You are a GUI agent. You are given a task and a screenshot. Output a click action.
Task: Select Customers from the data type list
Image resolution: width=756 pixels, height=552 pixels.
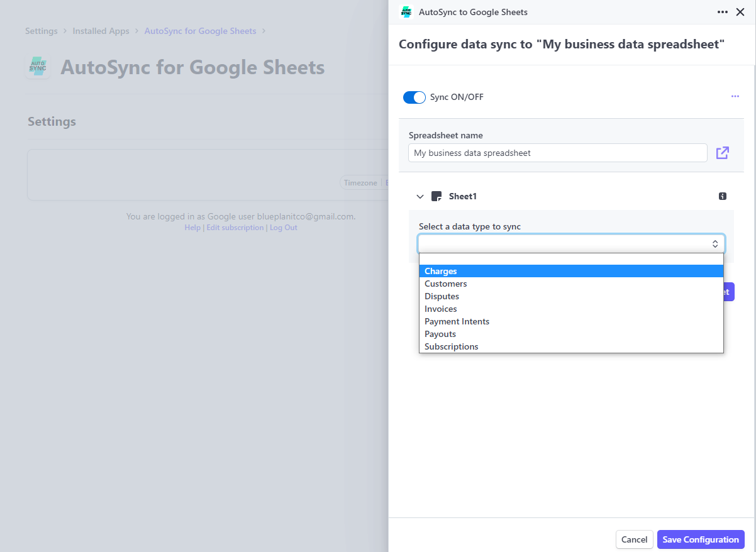571,284
